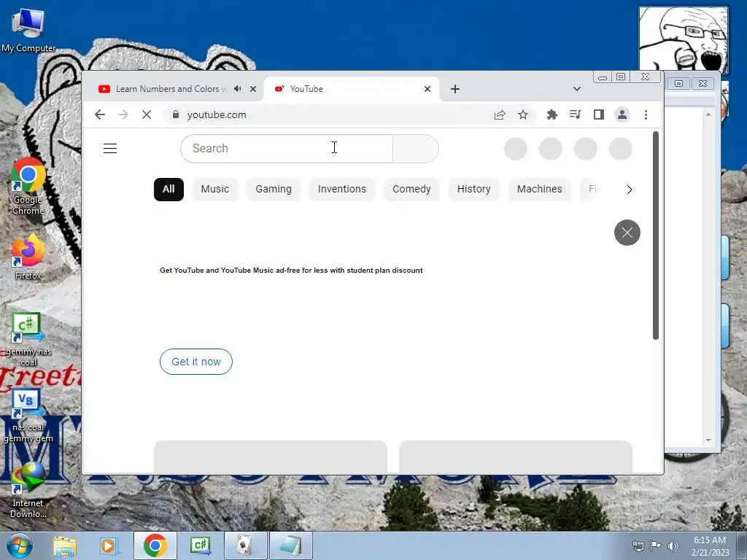Select the All filter chip

point(169,189)
